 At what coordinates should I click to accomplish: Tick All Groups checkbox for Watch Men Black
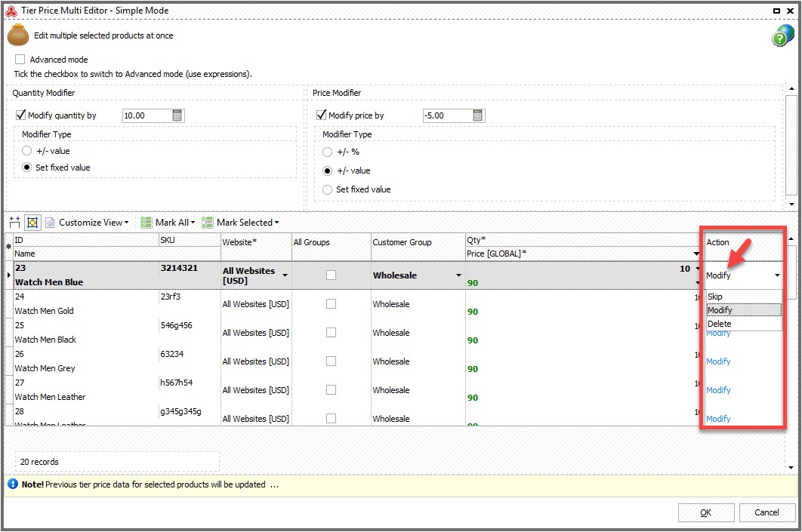331,332
